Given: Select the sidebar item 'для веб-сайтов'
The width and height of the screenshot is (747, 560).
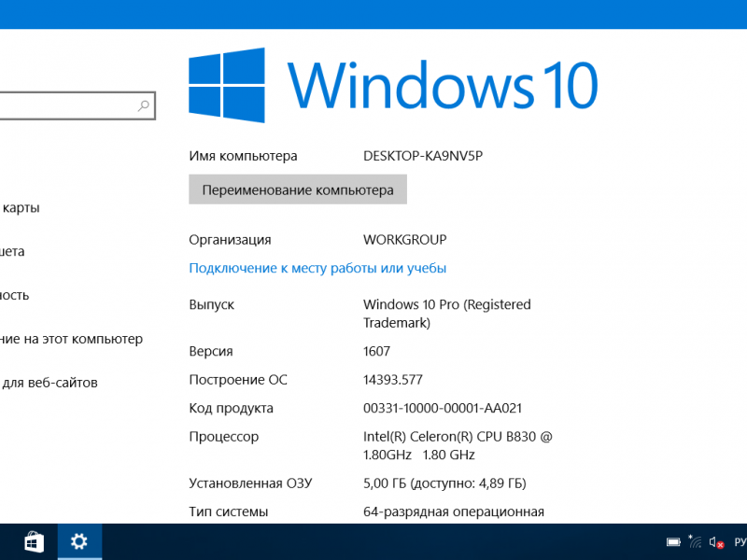Looking at the screenshot, I should click(x=49, y=383).
